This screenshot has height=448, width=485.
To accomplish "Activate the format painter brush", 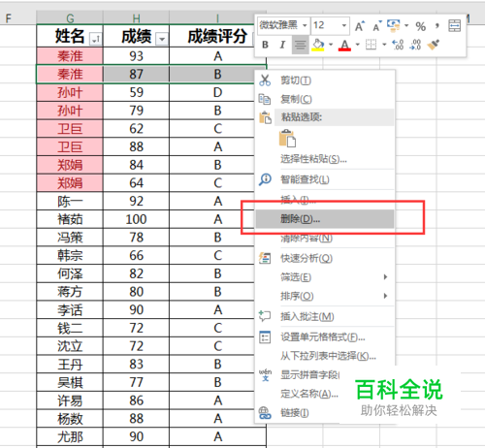I will [434, 45].
